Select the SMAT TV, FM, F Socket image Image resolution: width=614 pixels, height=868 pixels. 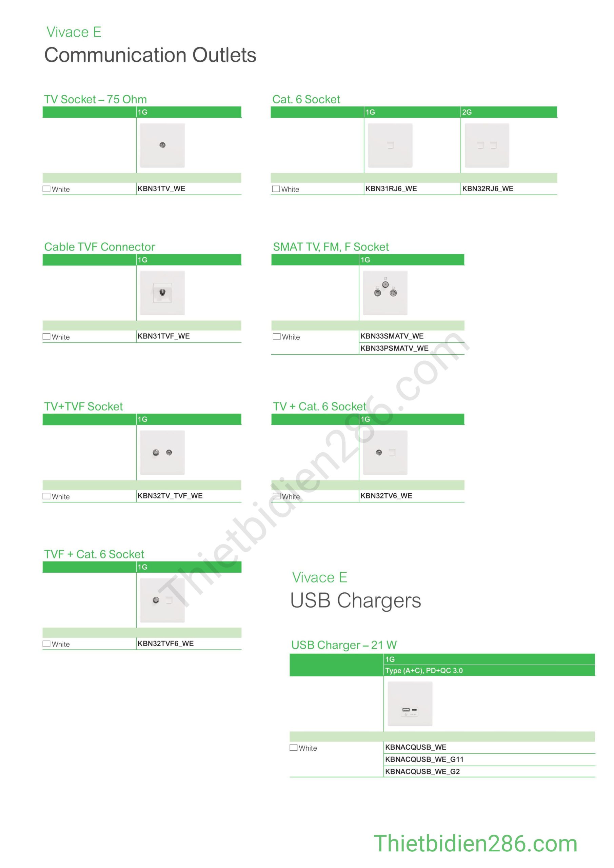coord(385,293)
